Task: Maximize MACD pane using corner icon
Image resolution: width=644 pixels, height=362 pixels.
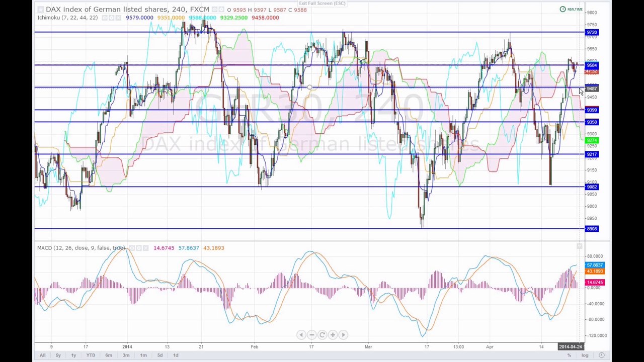Action: tap(579, 246)
